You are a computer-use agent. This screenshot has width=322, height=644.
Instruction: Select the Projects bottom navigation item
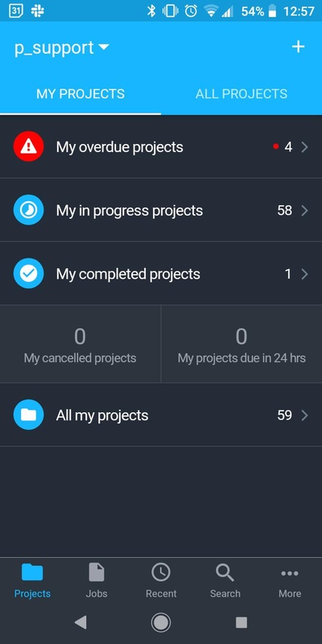coord(32,580)
